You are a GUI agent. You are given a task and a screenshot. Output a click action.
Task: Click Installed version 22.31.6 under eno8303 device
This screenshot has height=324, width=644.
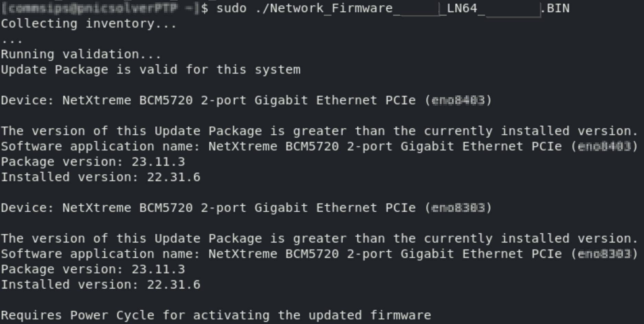100,285
